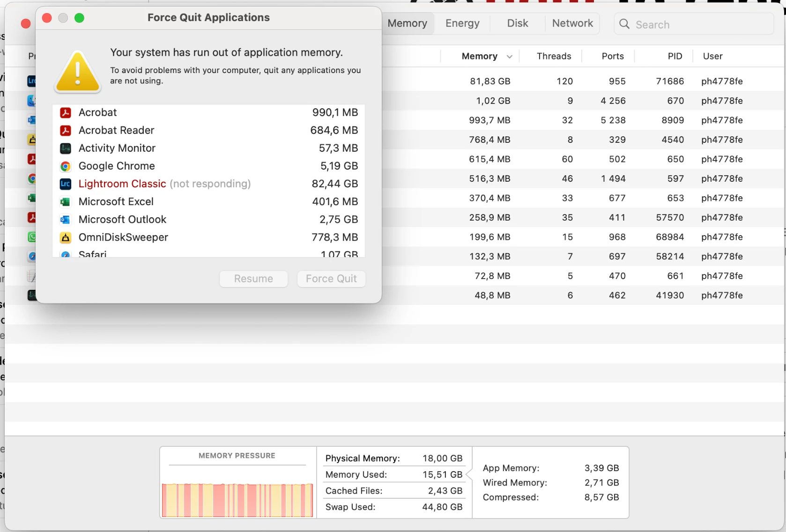This screenshot has height=532, width=786.
Task: Sort by the User column header
Action: [x=712, y=56]
